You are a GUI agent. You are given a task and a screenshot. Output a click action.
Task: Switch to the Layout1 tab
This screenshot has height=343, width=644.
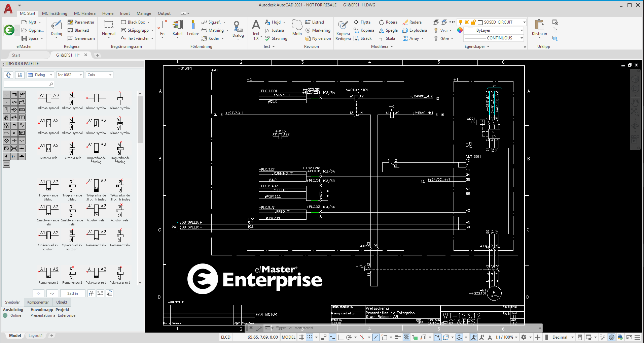(35, 336)
